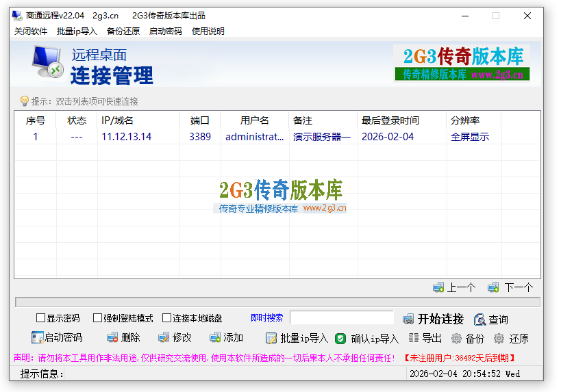Viewport: 561px width, 392px height.
Task: Click the 未注册用户 expiry notice
Action: click(460, 358)
